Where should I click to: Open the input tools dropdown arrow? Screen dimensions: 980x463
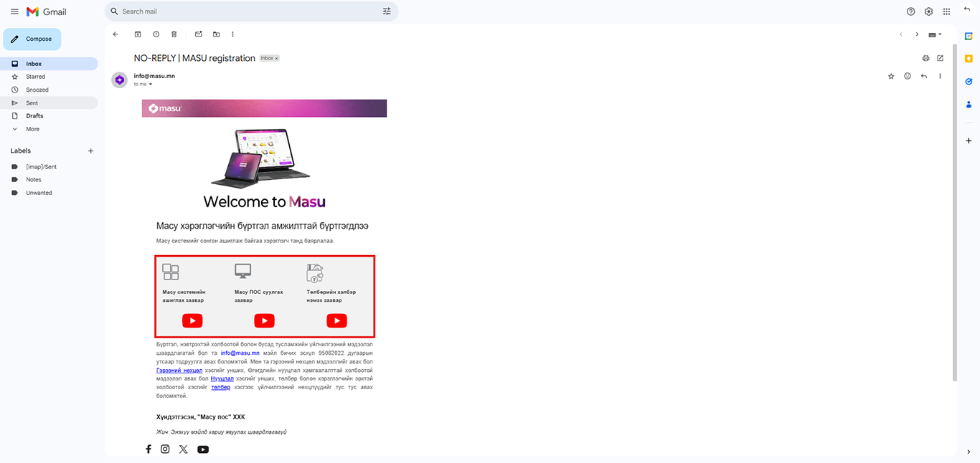coord(940,34)
